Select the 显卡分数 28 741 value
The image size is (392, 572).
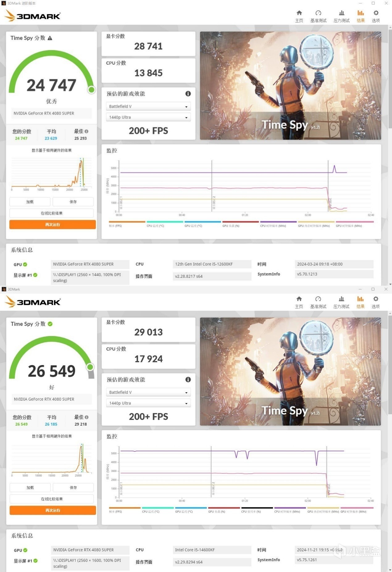tap(148, 46)
